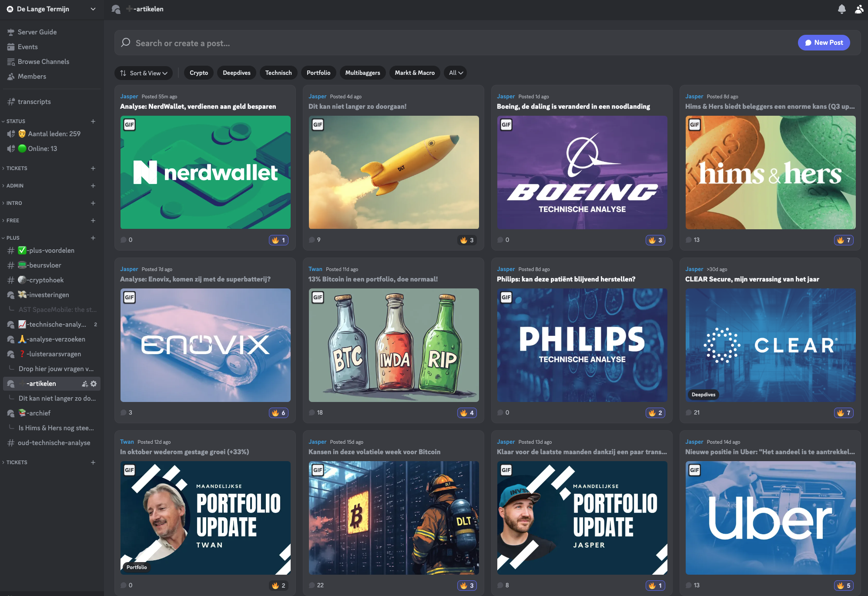The width and height of the screenshot is (868, 596).
Task: Expand the ADMIN category
Action: 15,186
